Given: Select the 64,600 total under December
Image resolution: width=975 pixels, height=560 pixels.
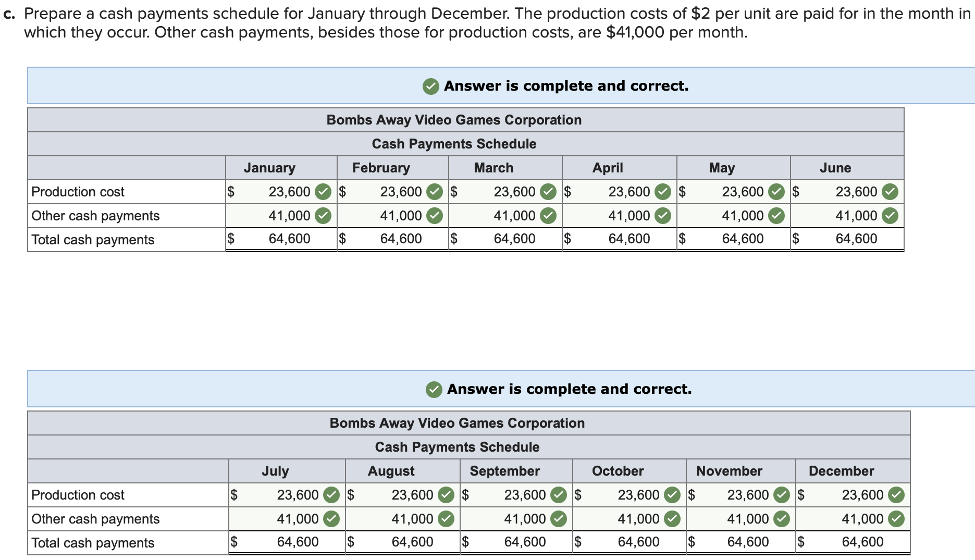Looking at the screenshot, I should coord(863,542).
